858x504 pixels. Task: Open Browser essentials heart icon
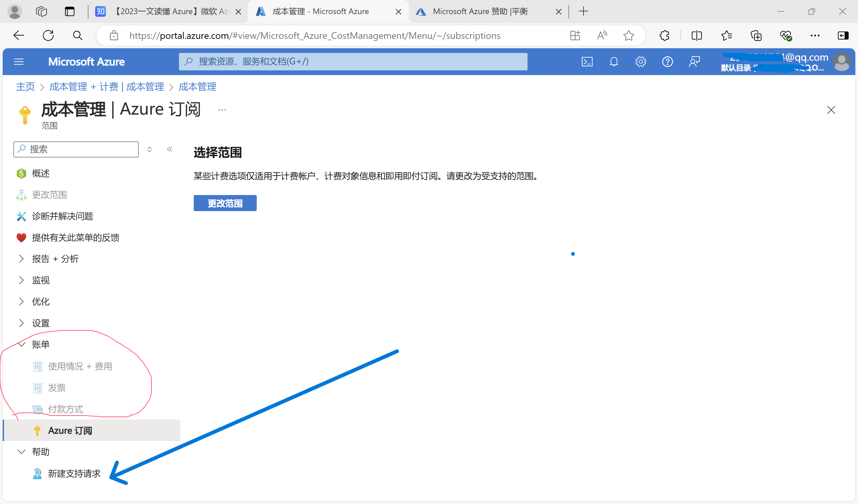[x=786, y=36]
